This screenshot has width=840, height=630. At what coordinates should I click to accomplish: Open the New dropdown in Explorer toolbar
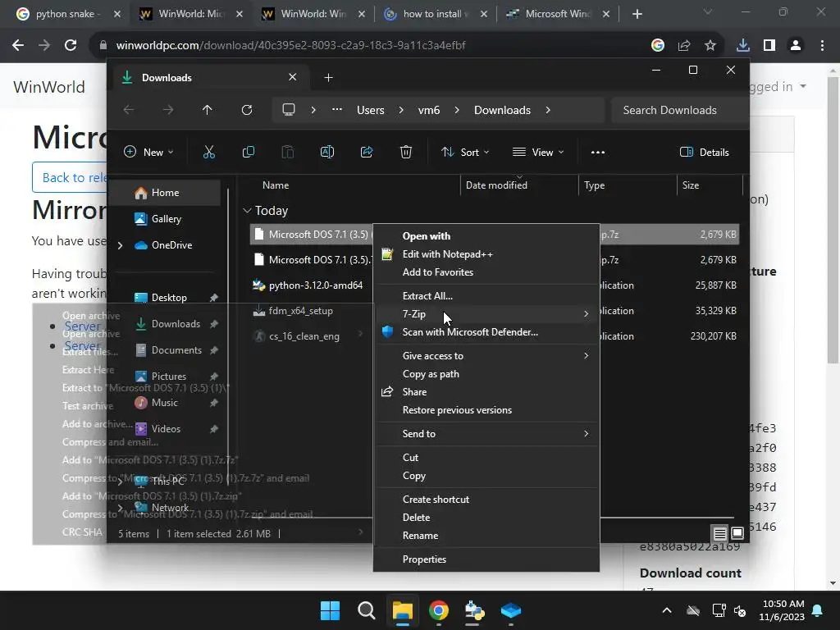click(148, 152)
